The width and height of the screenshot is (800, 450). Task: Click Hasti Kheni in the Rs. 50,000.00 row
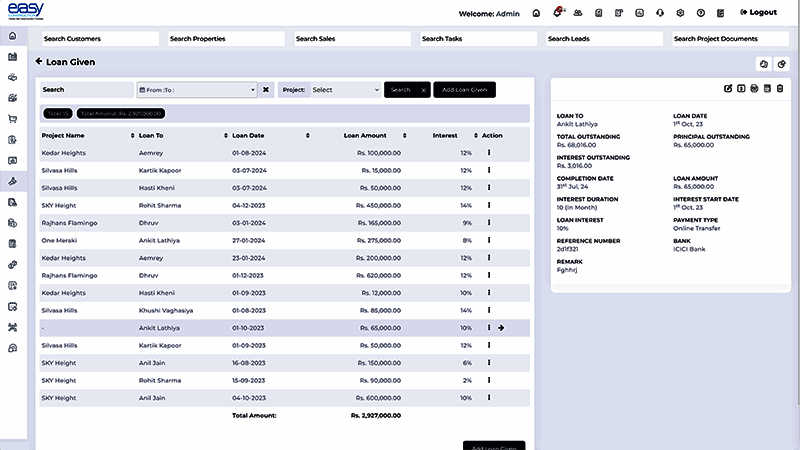tap(157, 188)
